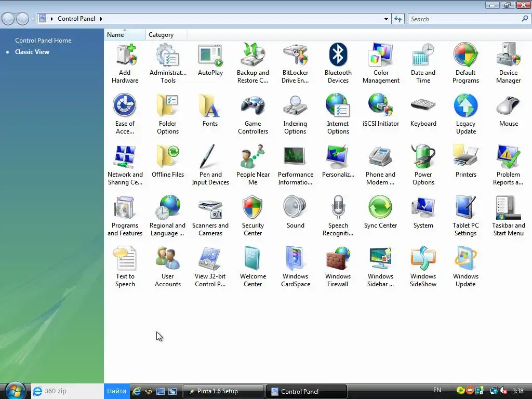Open Power Options
The height and width of the screenshot is (399, 532).
click(423, 165)
